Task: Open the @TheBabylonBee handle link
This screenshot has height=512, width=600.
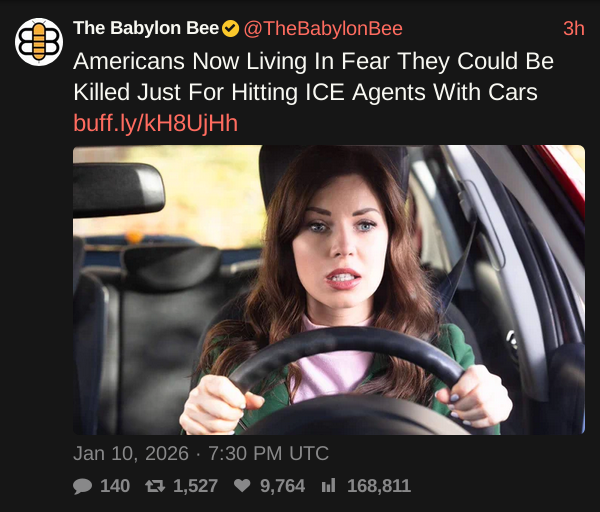Action: pos(323,29)
